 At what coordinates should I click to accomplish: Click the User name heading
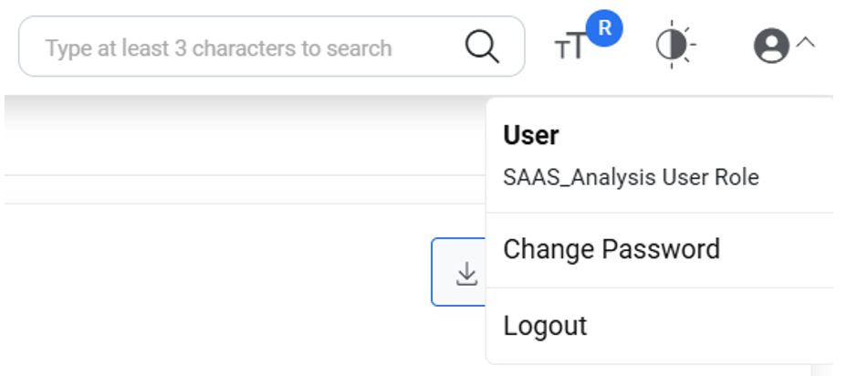531,136
